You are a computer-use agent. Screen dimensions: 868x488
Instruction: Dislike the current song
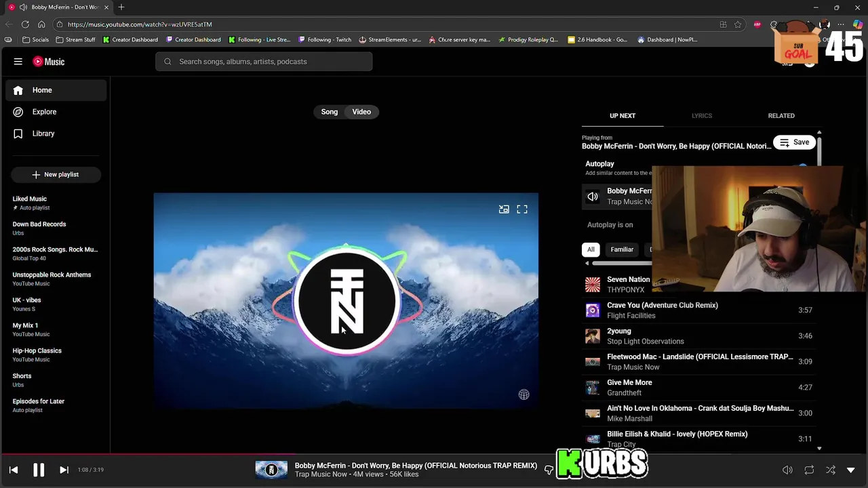(x=549, y=470)
